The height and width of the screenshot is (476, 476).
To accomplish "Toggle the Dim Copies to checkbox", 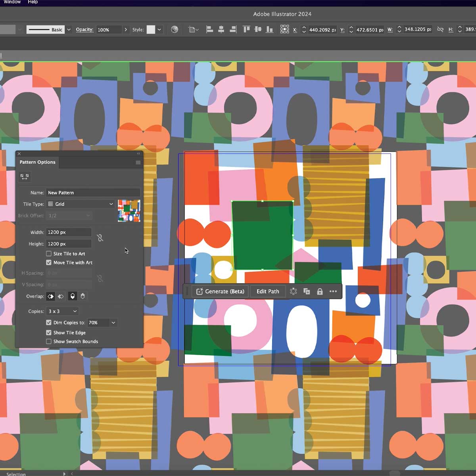I will [49, 322].
